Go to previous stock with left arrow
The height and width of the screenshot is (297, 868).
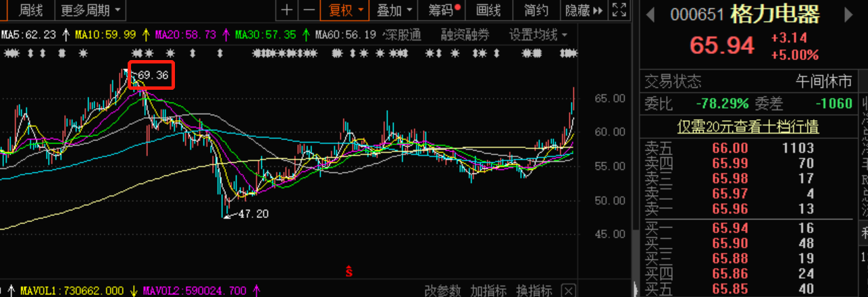[x=650, y=15]
